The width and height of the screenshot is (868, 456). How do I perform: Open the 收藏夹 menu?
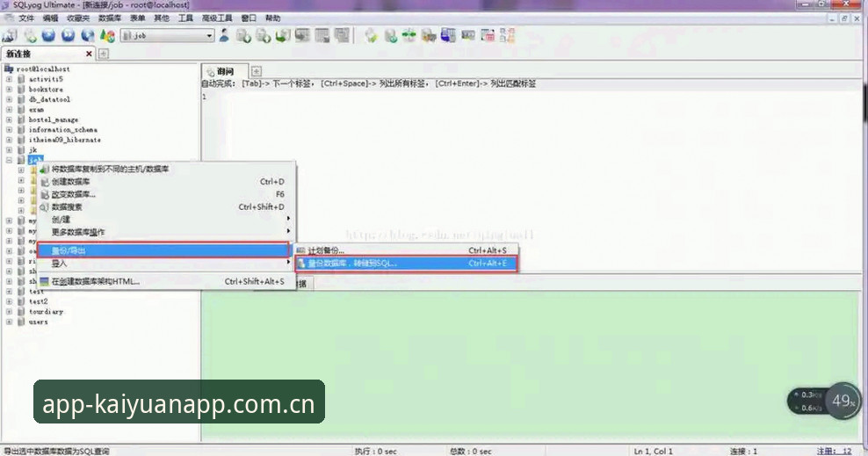click(x=78, y=18)
